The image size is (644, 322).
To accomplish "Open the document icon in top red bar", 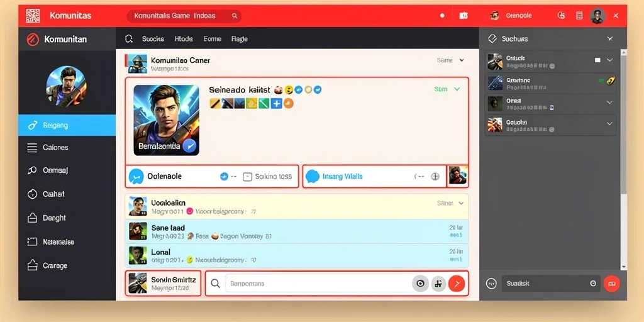I will click(x=579, y=16).
